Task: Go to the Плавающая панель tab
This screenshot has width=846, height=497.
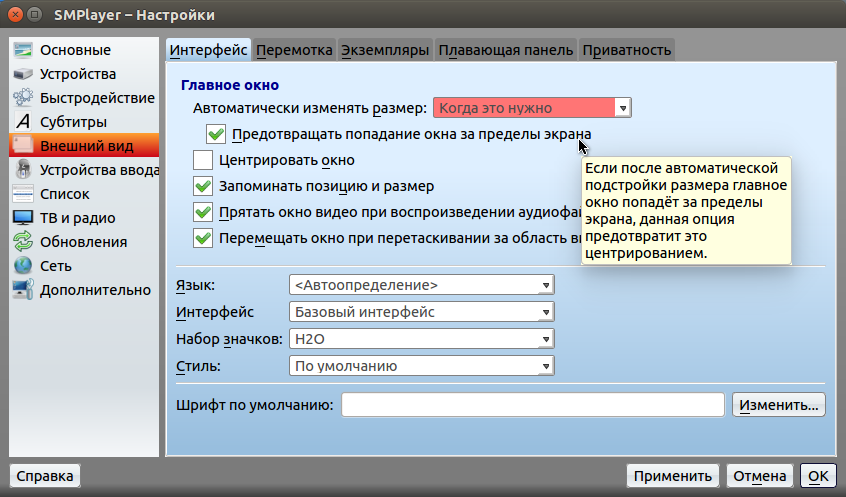Action: coord(506,50)
